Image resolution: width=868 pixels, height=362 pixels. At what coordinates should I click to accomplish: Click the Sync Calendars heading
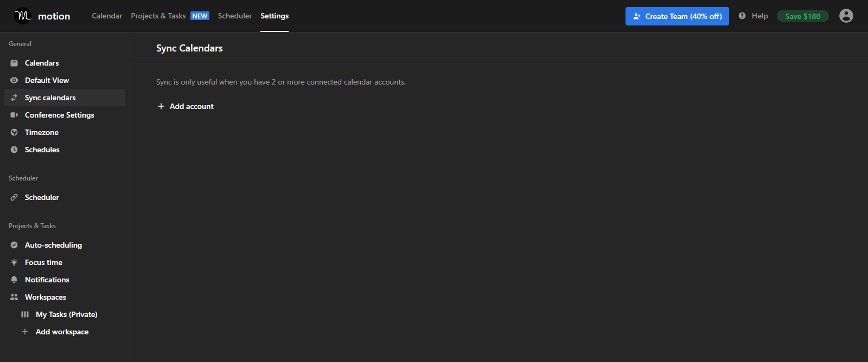(x=189, y=48)
